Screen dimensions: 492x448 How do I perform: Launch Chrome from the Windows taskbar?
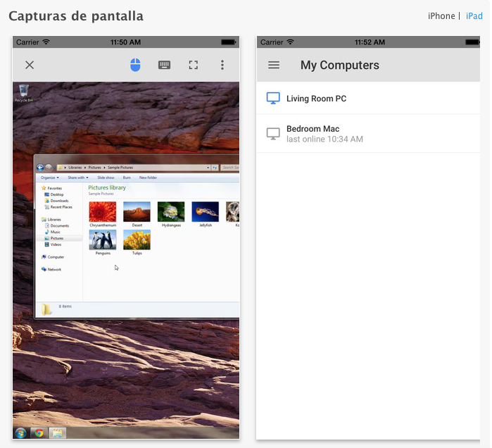39,433
